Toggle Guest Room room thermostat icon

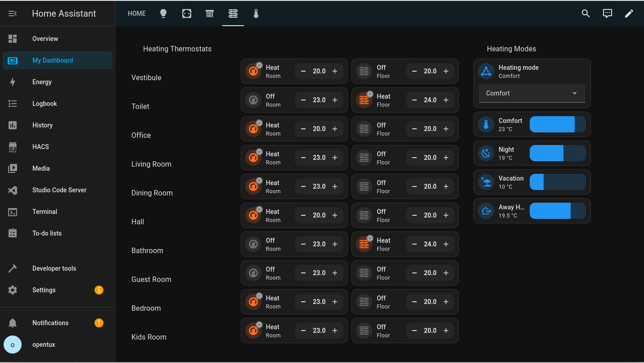click(x=253, y=273)
